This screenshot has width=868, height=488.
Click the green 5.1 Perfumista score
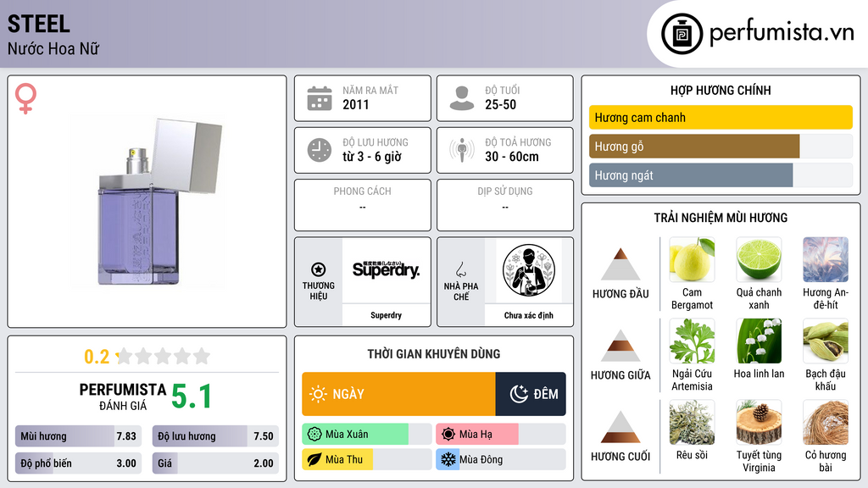click(x=192, y=396)
